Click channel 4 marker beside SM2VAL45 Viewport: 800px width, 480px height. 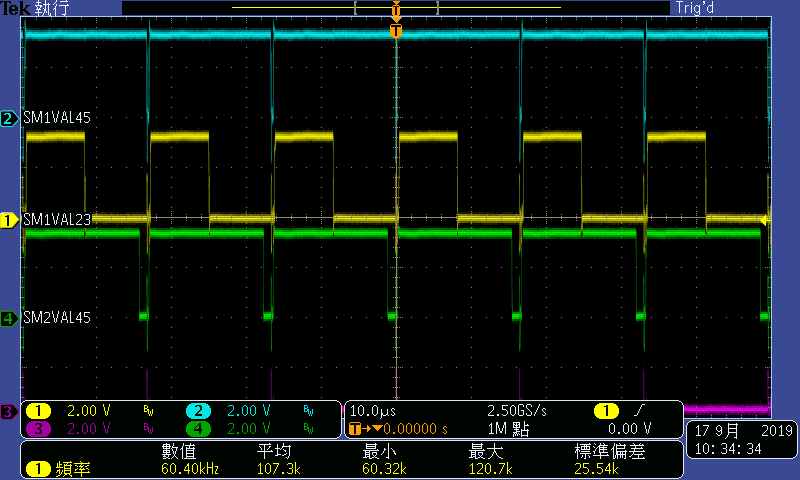click(x=8, y=318)
